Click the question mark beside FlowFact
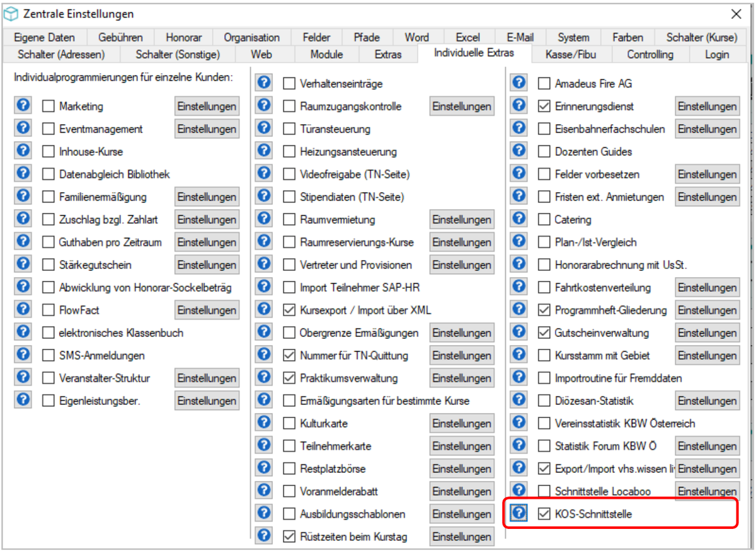This screenshot has width=756, height=556. tap(23, 310)
